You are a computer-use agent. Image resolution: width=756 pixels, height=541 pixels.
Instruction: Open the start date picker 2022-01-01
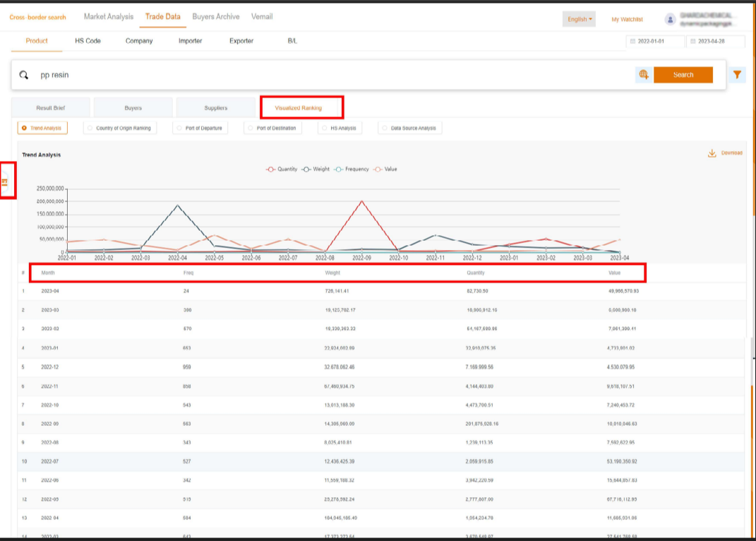click(x=654, y=42)
